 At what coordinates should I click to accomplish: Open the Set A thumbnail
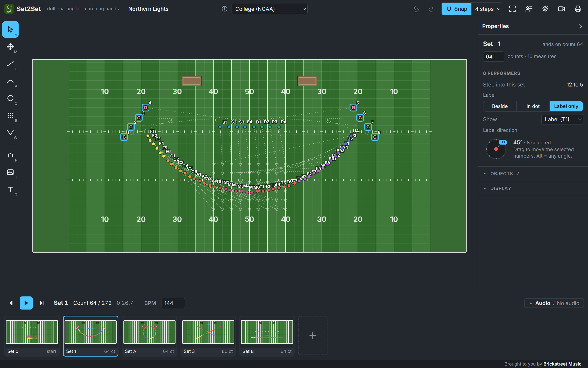[x=149, y=336]
